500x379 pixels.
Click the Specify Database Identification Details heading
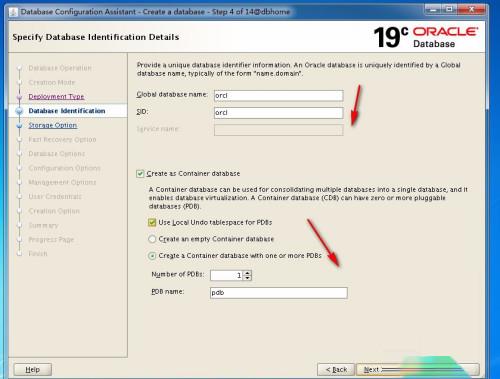(x=96, y=37)
